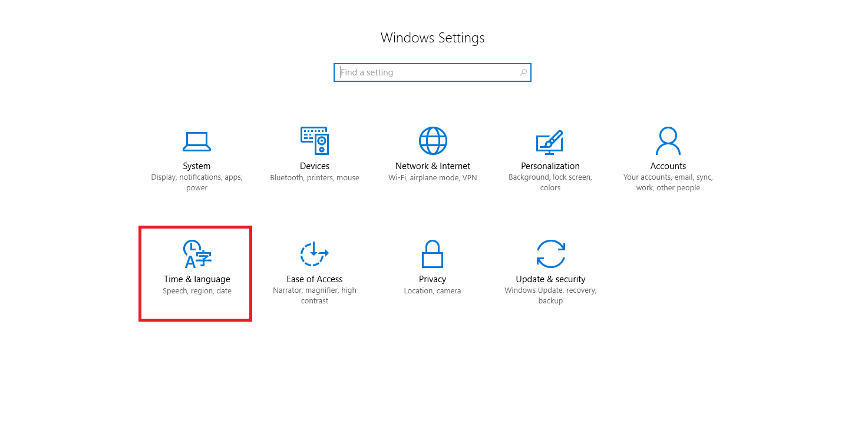
Task: Open the System laptop icon
Action: click(x=197, y=141)
